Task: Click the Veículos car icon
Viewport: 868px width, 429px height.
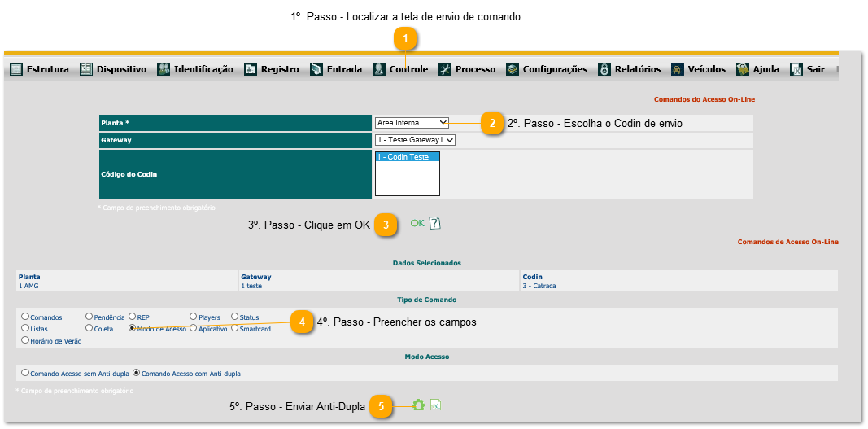Action: pyautogui.click(x=677, y=69)
